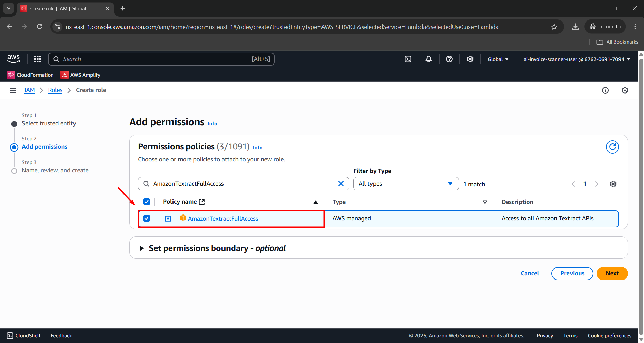Refresh the permissions policies list
Image resolution: width=644 pixels, height=343 pixels.
(612, 147)
